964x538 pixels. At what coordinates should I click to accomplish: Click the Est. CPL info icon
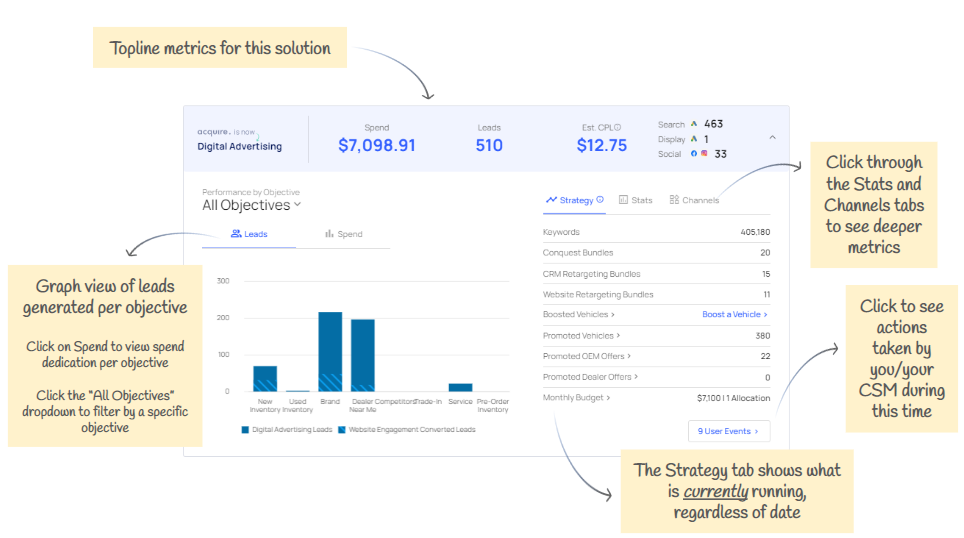coord(618,127)
